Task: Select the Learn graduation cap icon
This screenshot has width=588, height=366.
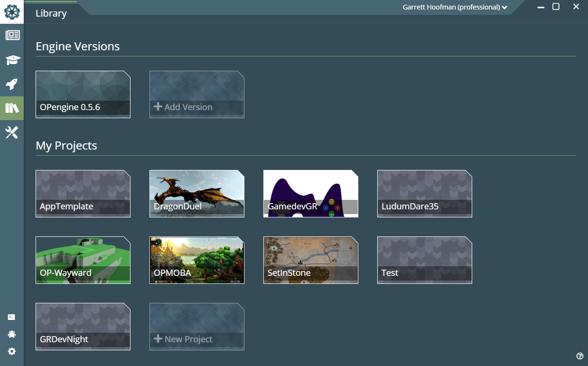Action: pyautogui.click(x=12, y=60)
